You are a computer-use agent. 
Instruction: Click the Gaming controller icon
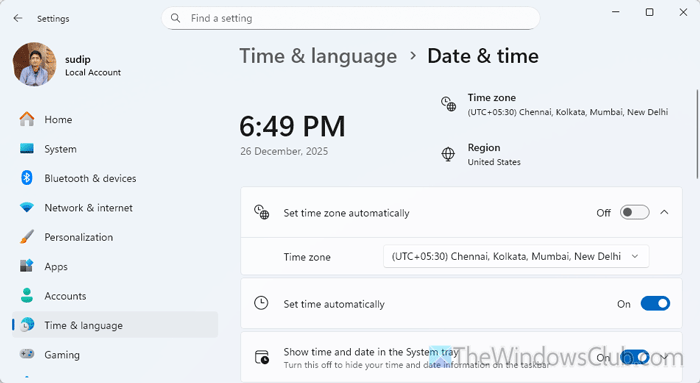coord(27,354)
